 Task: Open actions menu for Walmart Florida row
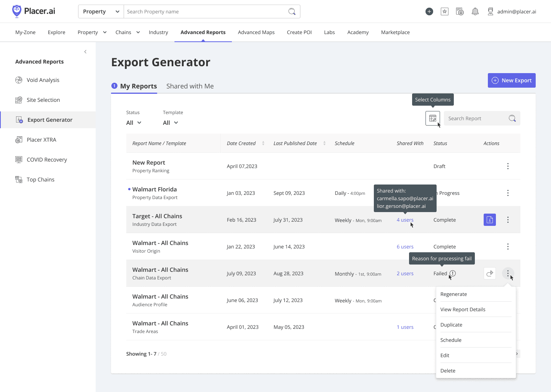tap(508, 193)
